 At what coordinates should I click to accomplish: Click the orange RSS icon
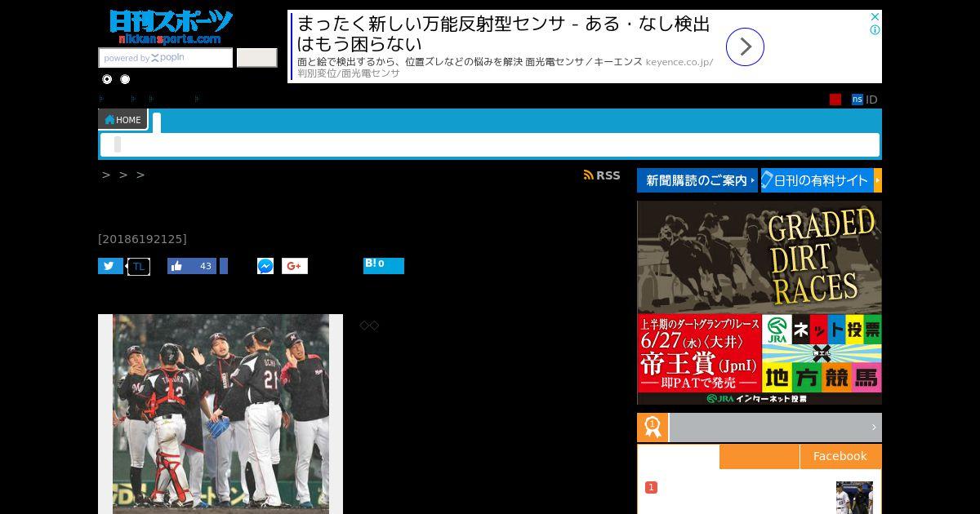click(588, 175)
